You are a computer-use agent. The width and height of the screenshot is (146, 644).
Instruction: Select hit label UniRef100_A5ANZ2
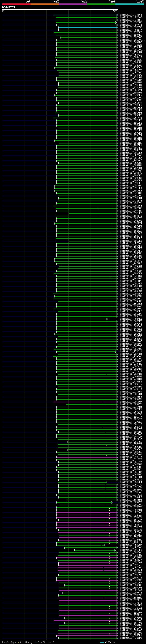click(131, 55)
